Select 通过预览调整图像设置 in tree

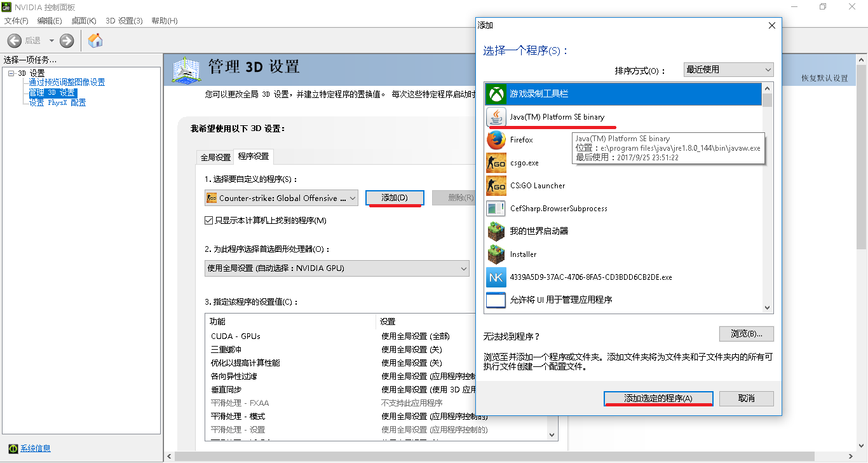(x=67, y=83)
